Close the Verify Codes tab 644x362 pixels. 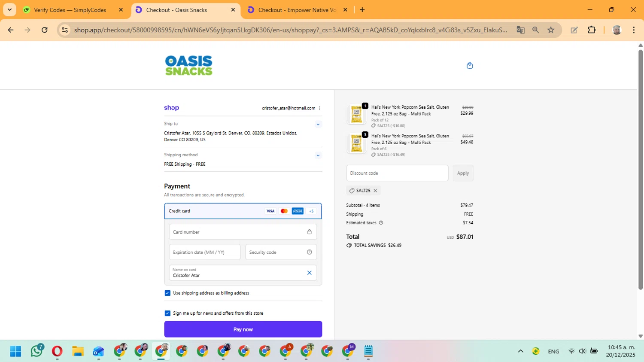click(x=121, y=10)
